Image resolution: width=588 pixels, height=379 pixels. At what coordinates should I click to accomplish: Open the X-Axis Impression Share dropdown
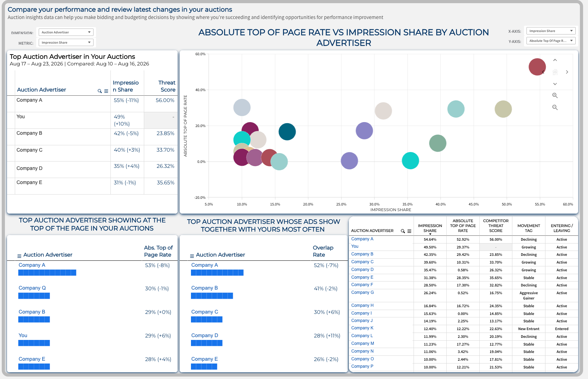tap(551, 31)
